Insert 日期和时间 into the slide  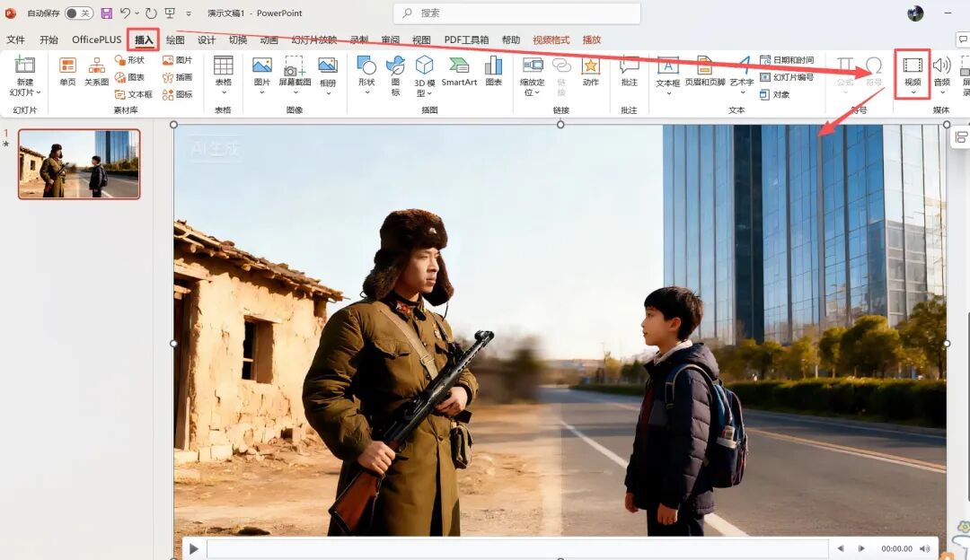(x=787, y=60)
